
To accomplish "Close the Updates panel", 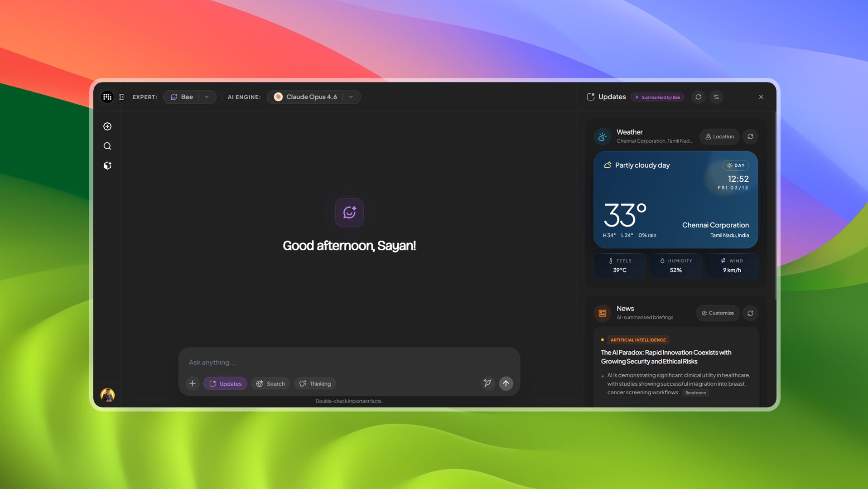I will pyautogui.click(x=761, y=97).
